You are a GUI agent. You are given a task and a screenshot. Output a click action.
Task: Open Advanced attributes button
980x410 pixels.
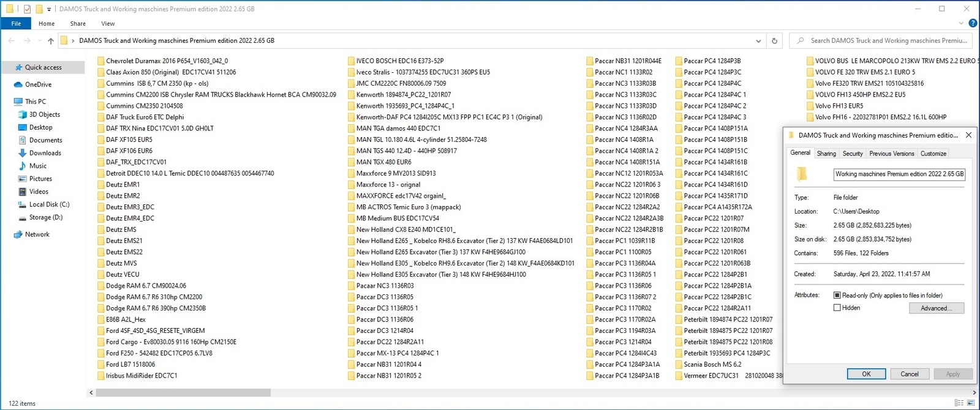tap(937, 308)
